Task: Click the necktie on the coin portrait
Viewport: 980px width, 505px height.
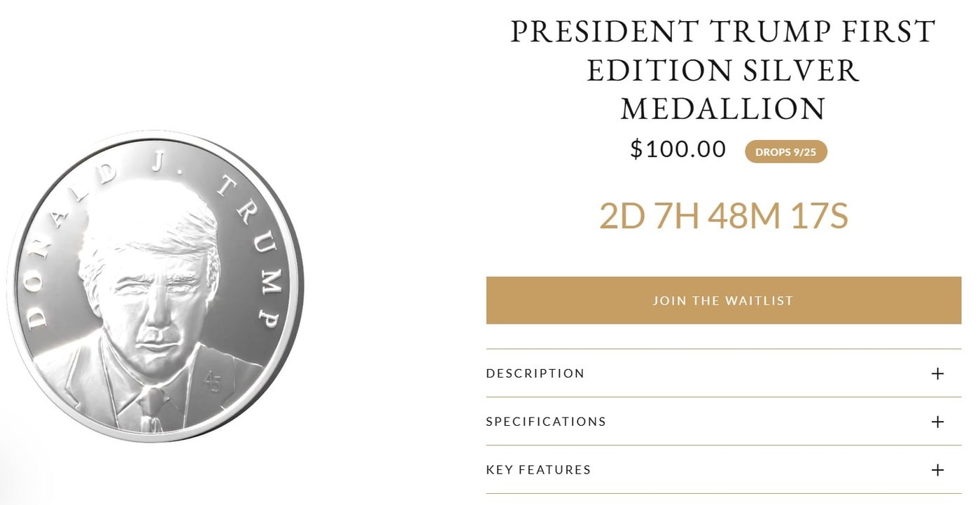Action: click(x=151, y=410)
